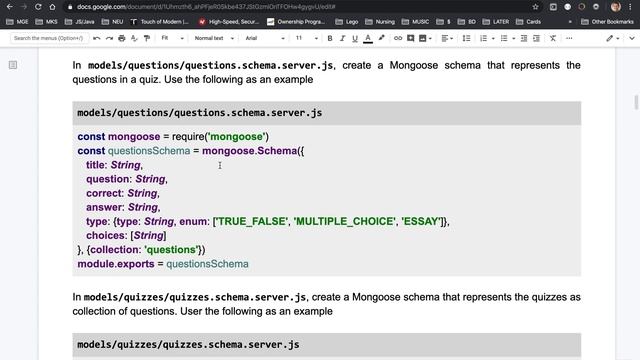Click the 'questionsSchema' text after module.exports
The image size is (640, 360).
tap(207, 264)
